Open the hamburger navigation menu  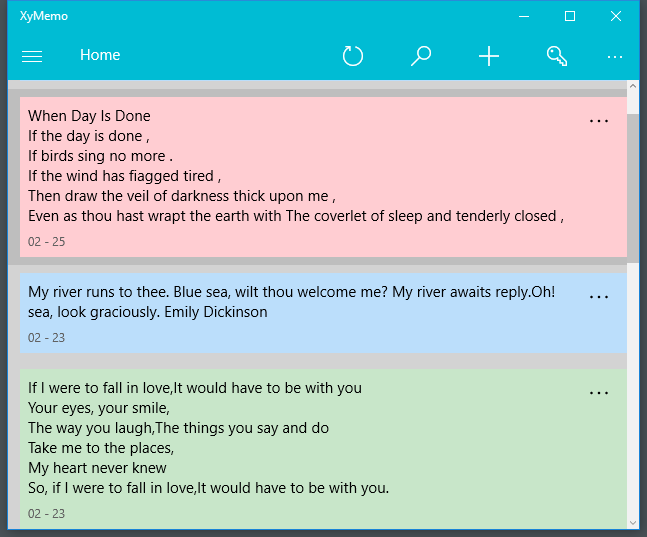pos(32,56)
